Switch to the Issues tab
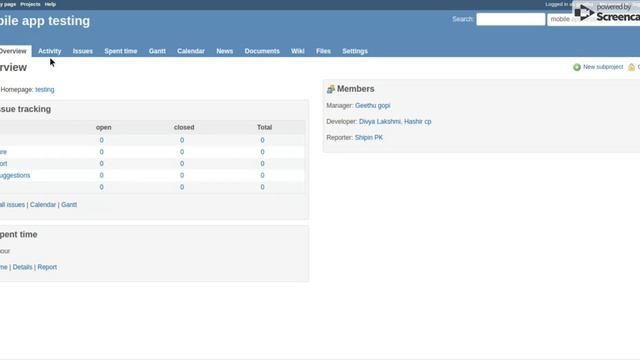The width and height of the screenshot is (640, 360). [83, 51]
